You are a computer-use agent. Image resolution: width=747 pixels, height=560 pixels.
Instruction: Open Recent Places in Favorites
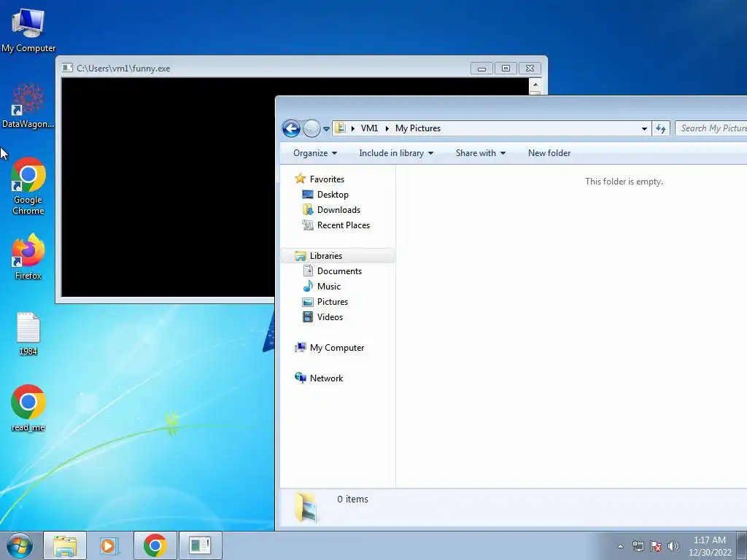tap(343, 225)
